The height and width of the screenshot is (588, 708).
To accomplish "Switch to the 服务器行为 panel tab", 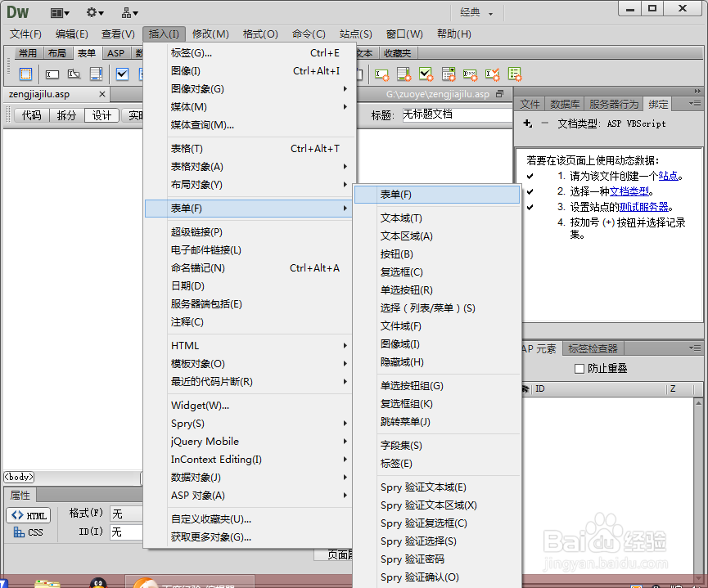I will tap(614, 104).
